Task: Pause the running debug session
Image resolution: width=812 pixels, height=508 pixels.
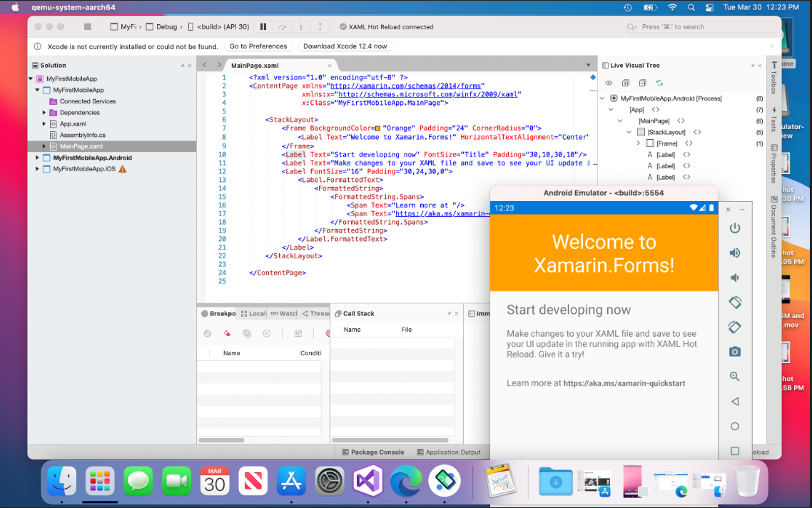Action: (263, 26)
